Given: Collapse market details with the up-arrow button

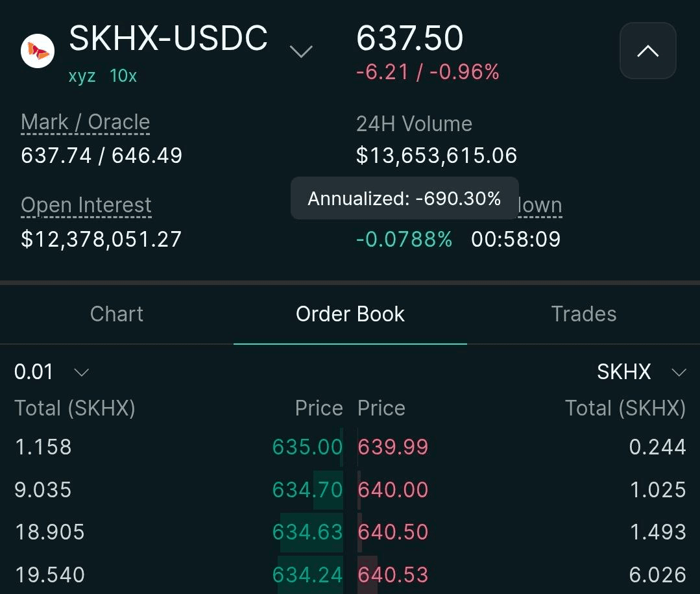Looking at the screenshot, I should [x=647, y=51].
